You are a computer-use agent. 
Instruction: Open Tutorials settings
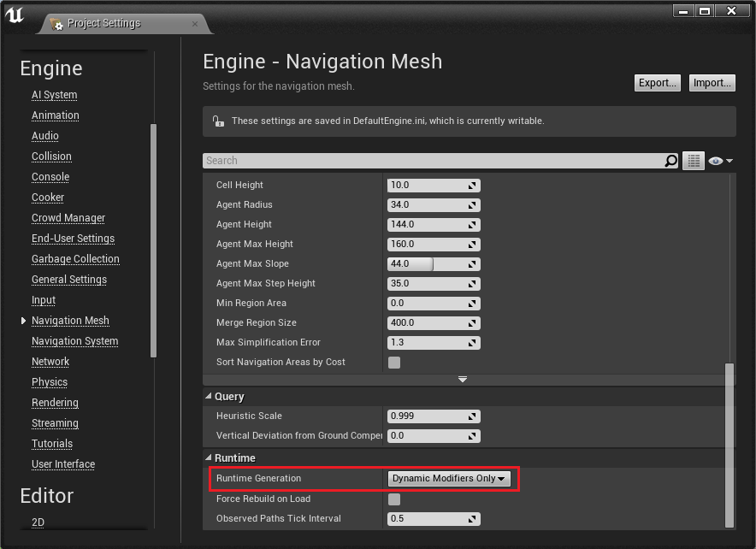pos(52,444)
